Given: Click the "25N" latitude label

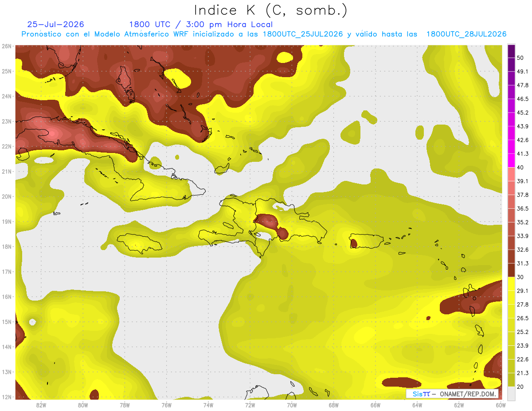Looking at the screenshot, I should (7, 71).
